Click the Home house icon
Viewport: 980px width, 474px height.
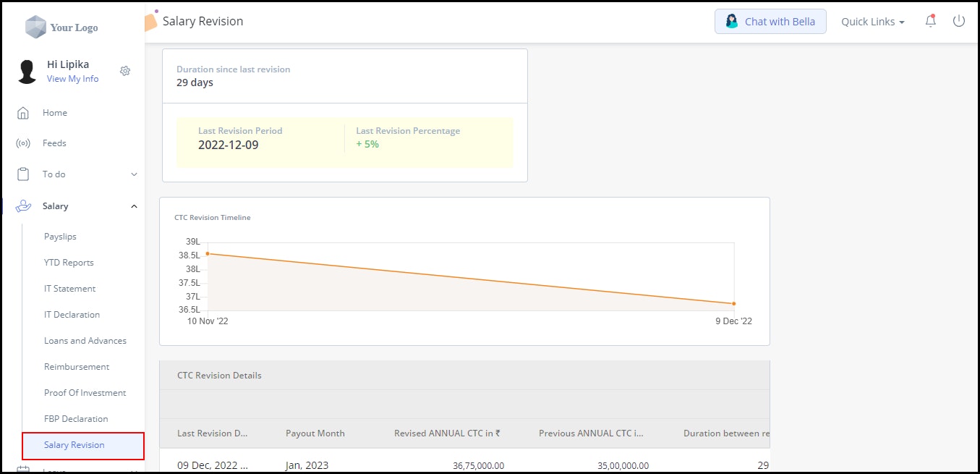pos(23,113)
